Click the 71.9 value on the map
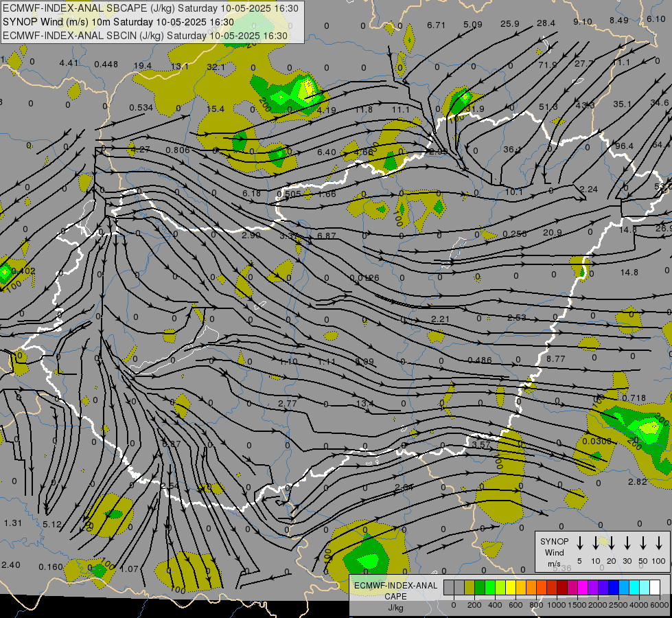 pyautogui.click(x=547, y=65)
